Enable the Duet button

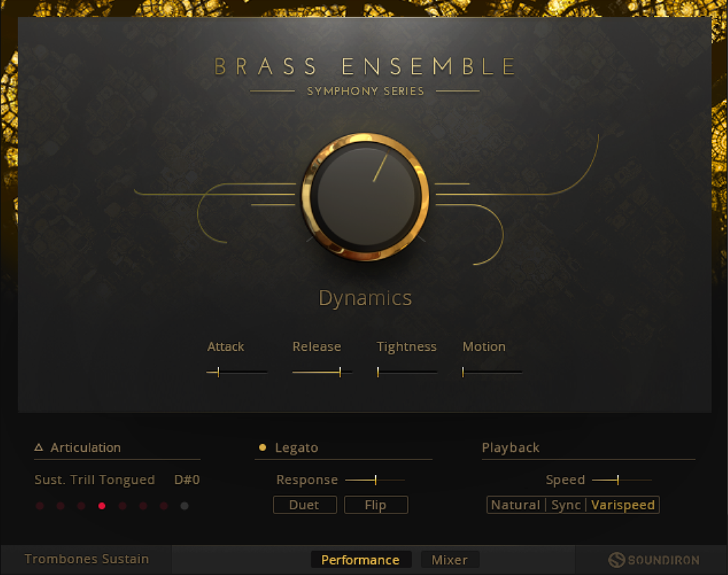pos(305,505)
